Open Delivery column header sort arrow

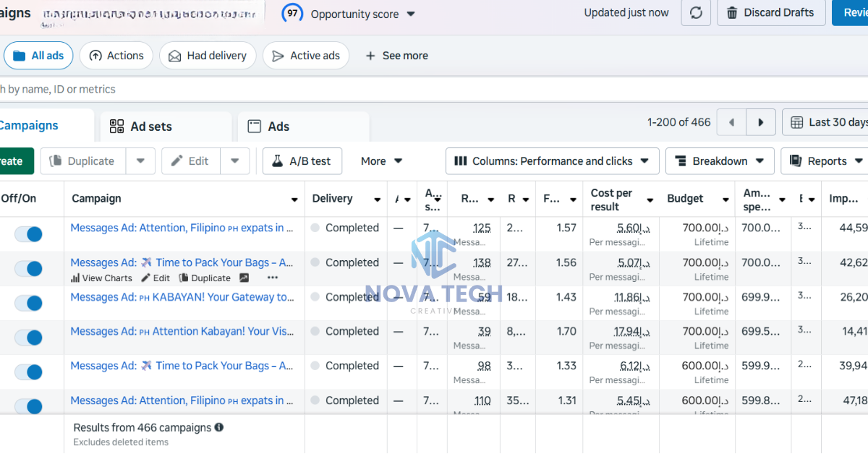point(377,200)
